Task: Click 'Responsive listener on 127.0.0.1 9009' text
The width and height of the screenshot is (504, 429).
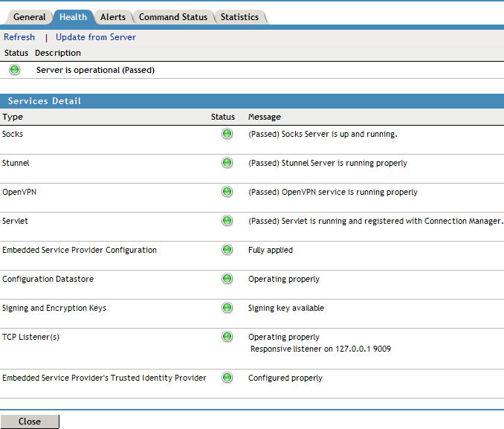Action: point(320,349)
